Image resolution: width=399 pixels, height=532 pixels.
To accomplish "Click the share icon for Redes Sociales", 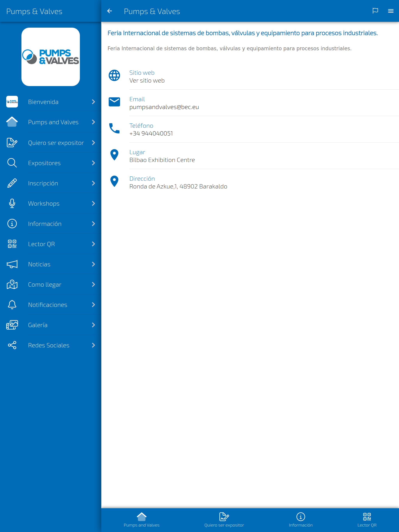I will coord(12,345).
